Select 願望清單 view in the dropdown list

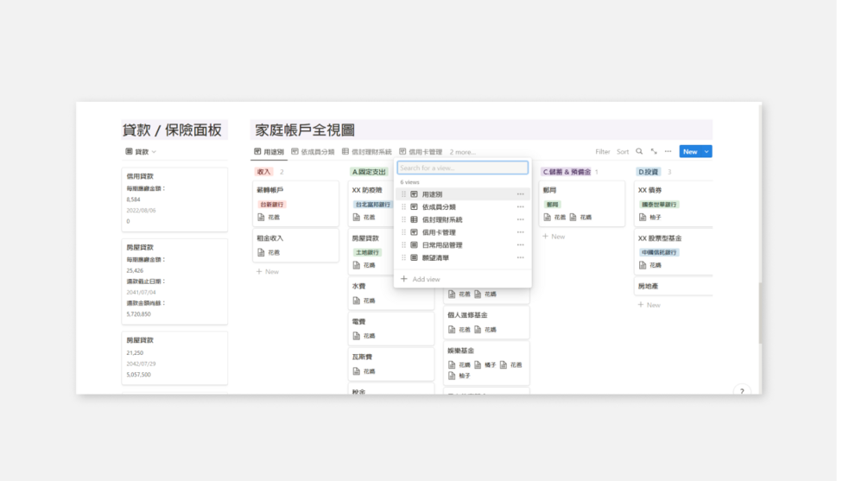point(463,258)
